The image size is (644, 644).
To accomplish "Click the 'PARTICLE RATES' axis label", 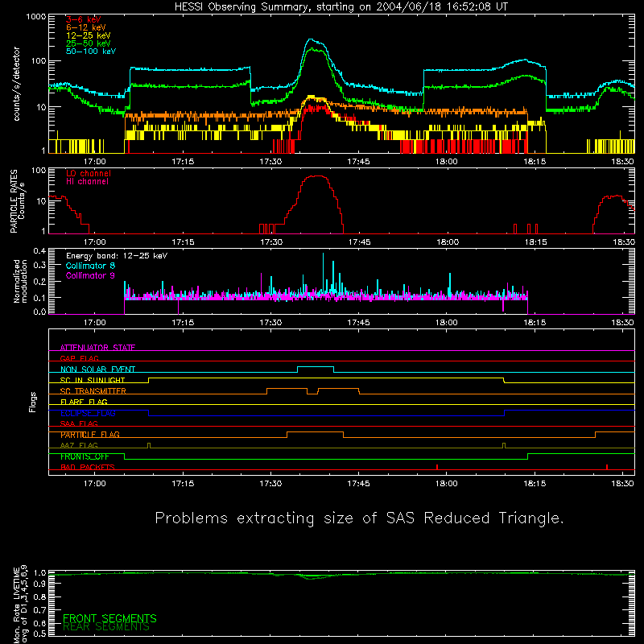I will click(14, 201).
